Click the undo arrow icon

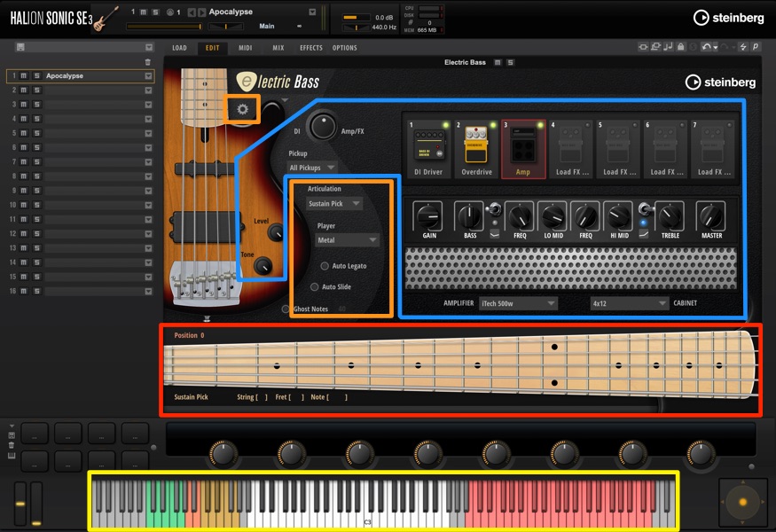pyautogui.click(x=706, y=47)
